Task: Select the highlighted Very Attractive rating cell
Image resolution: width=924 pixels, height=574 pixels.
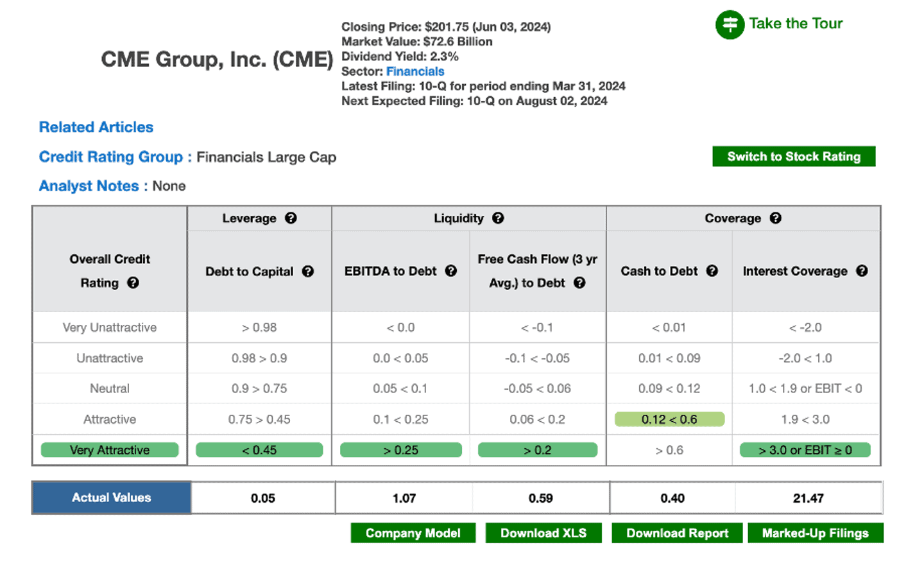Action: pos(110,450)
